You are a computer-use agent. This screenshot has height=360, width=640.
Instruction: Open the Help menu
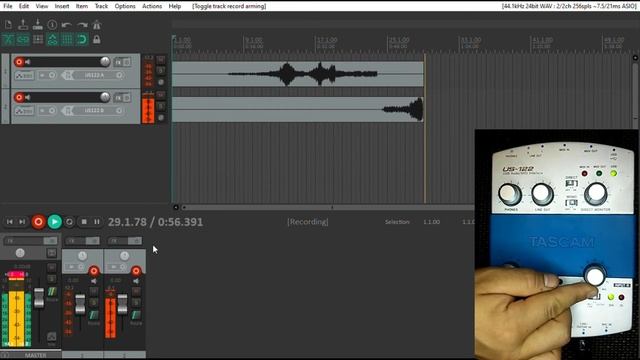175,6
